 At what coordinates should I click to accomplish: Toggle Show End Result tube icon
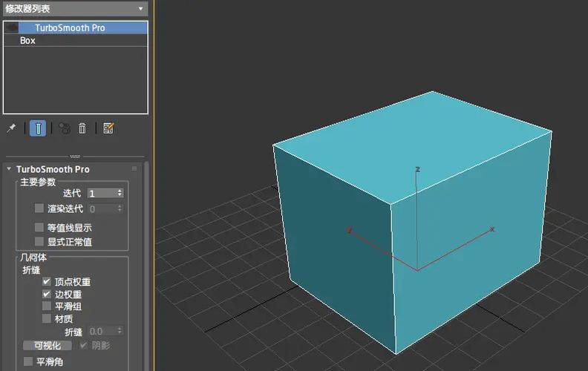tap(38, 128)
